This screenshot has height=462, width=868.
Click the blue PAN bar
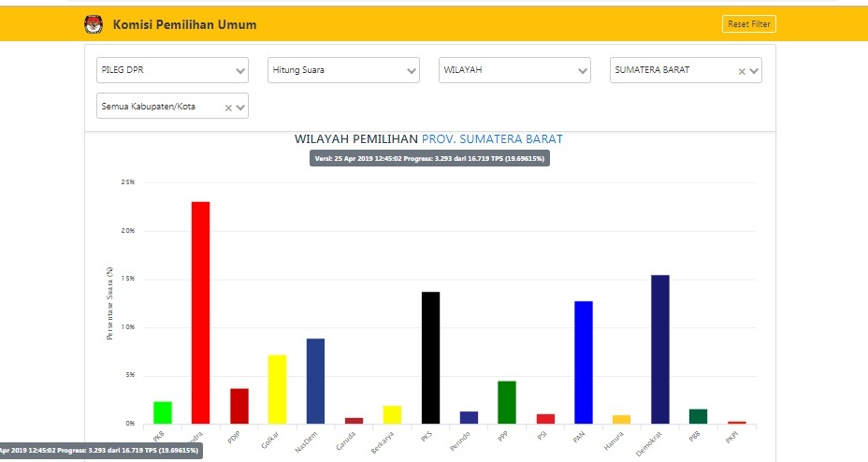pos(584,362)
